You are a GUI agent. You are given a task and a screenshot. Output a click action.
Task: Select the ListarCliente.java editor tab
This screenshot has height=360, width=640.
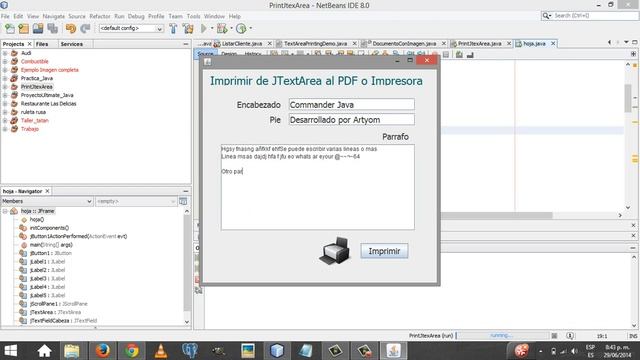tap(242, 44)
